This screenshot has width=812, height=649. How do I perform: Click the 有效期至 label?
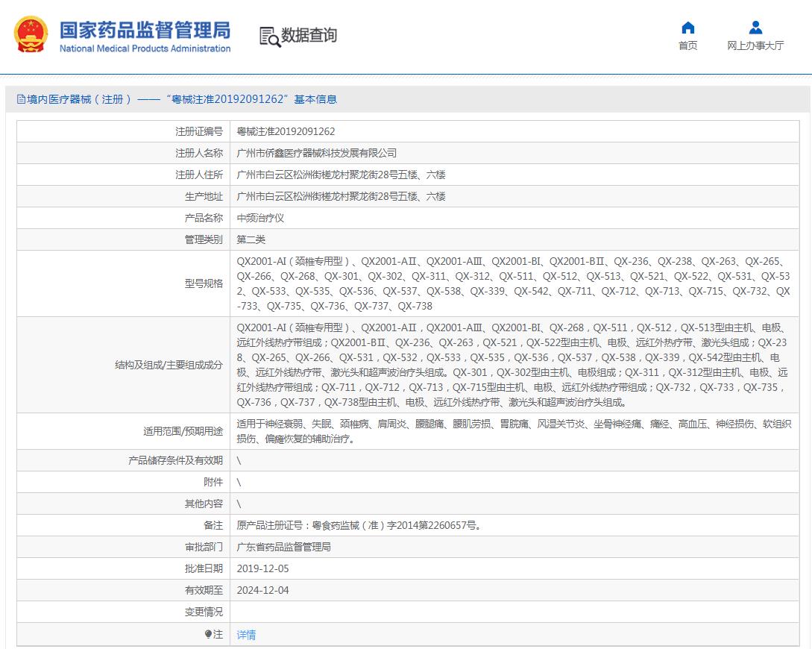click(x=204, y=591)
